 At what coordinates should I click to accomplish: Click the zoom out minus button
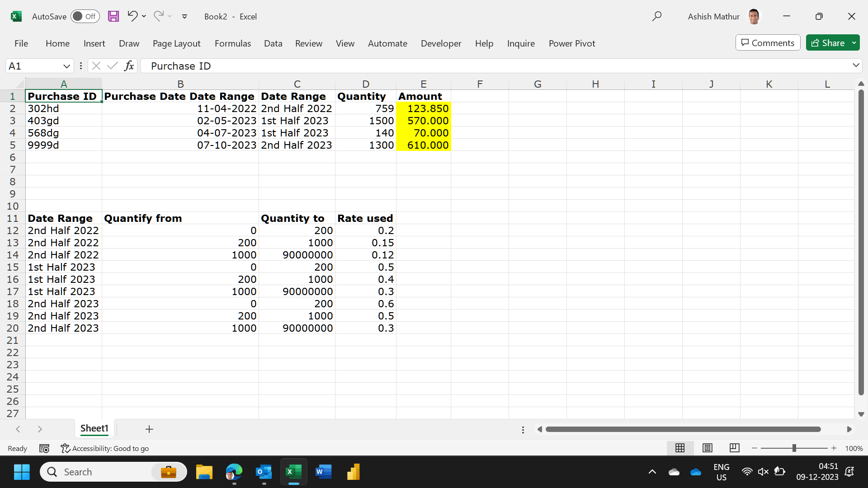(x=755, y=448)
